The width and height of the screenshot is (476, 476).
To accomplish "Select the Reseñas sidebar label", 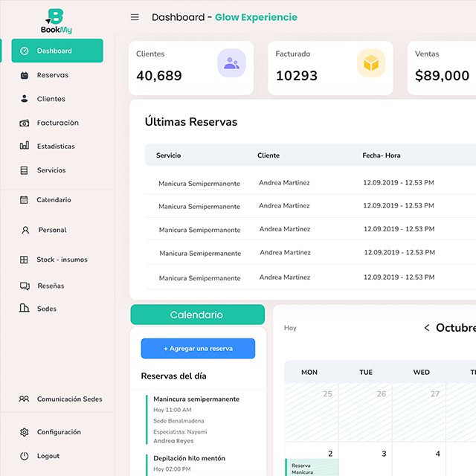I will [x=51, y=286].
